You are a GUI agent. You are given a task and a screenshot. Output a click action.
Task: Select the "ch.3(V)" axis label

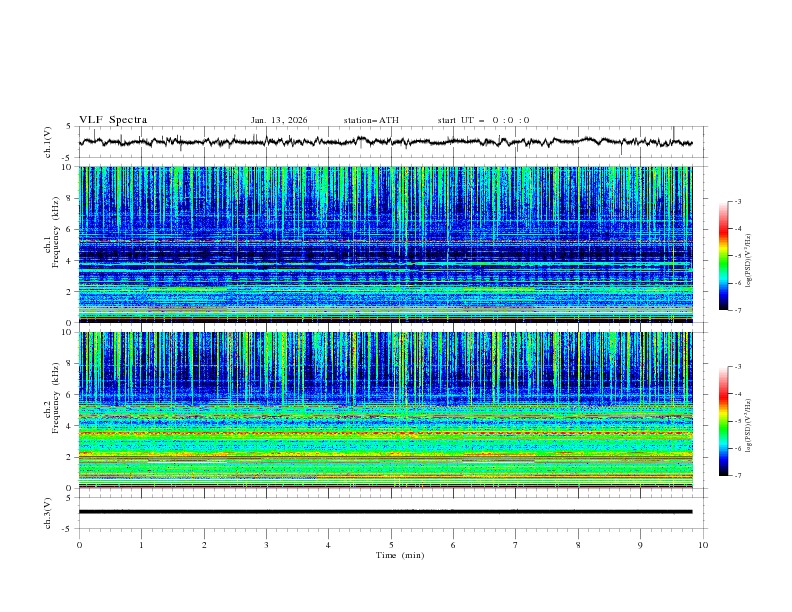coord(50,515)
